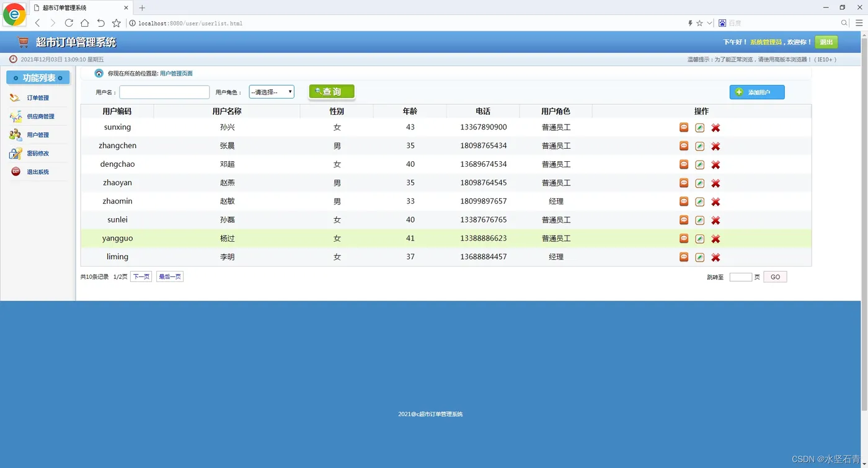The width and height of the screenshot is (868, 468).
Task: Delete icon for zhaomin
Action: (x=715, y=202)
